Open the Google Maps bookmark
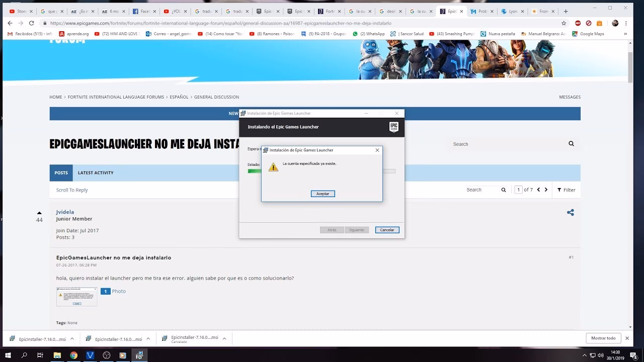644x362 pixels. tap(588, 34)
